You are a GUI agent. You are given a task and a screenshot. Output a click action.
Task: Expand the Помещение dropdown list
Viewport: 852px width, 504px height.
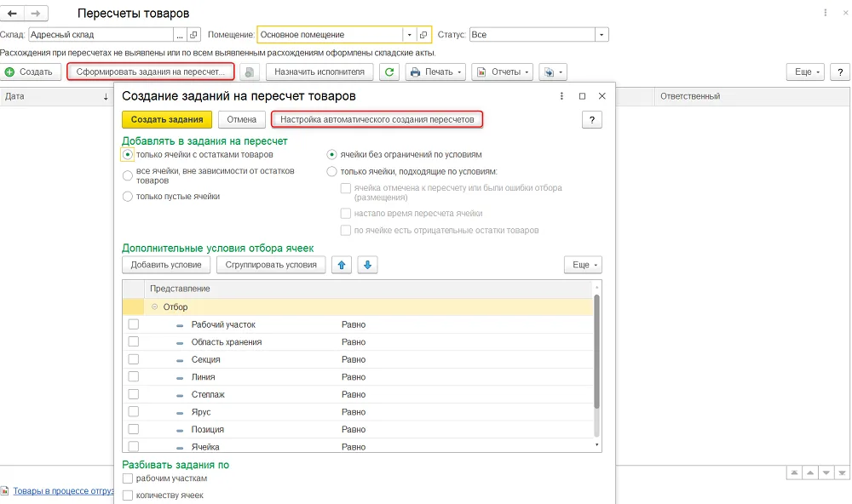point(410,35)
